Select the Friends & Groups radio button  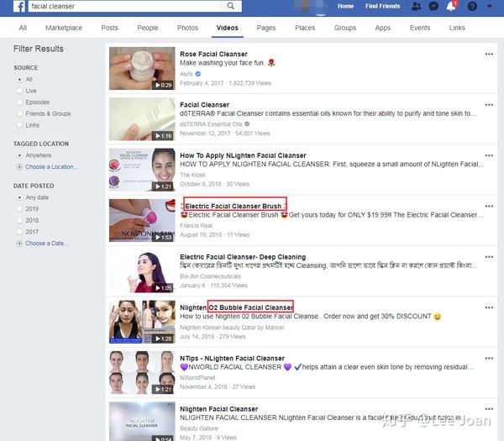click(19, 113)
